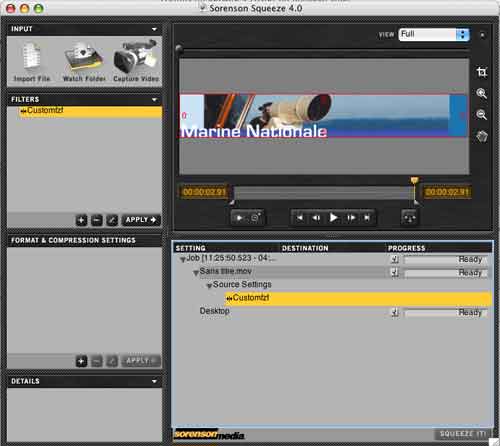Step forward one frame
This screenshot has width=500, height=446.
351,218
